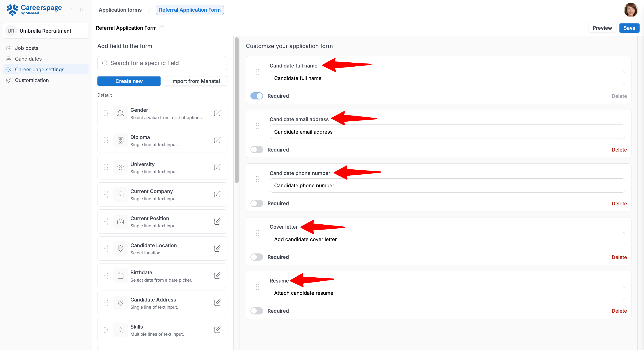The width and height of the screenshot is (644, 350).
Task: Click the Candidate full name input
Action: tap(447, 78)
